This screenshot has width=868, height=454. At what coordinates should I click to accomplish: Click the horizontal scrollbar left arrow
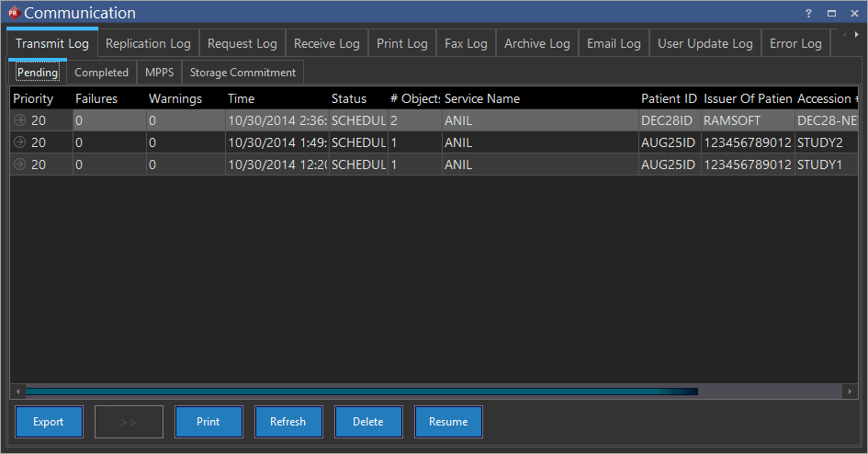click(x=17, y=392)
